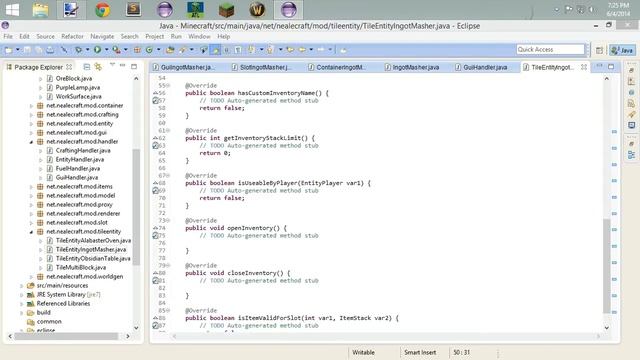Open the Console icon in right trim
640x360 pixels.
pyautogui.click(x=631, y=125)
